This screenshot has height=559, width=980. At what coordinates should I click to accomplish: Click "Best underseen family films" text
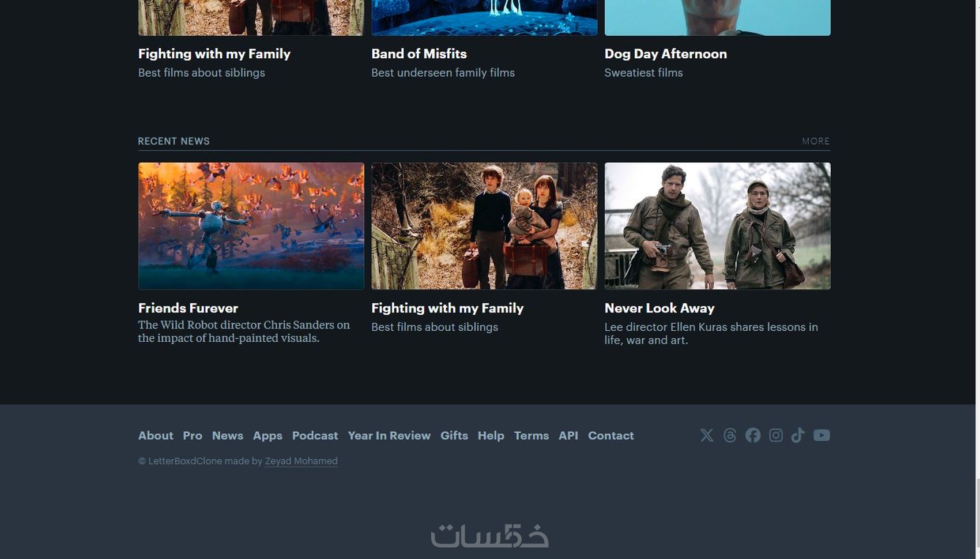coord(443,73)
